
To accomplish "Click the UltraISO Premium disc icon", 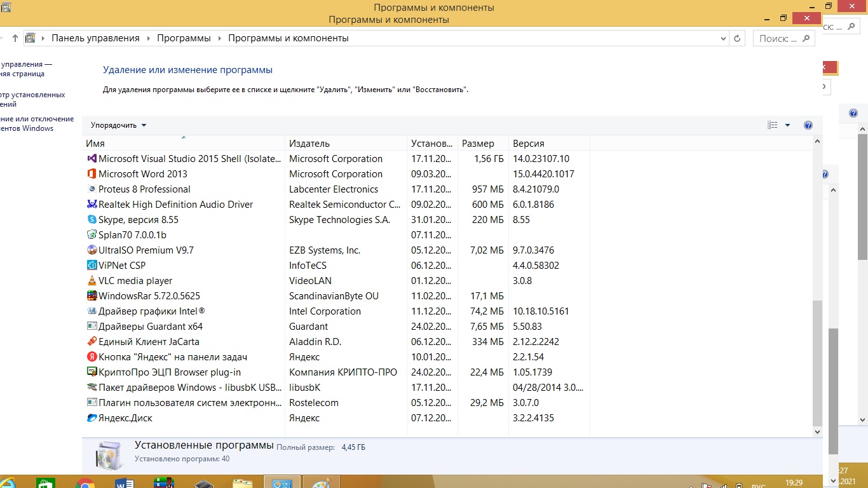I will click(92, 250).
